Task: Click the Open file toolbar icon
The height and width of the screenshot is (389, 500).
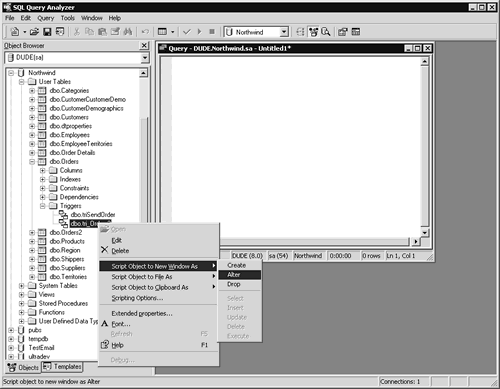Action: pyautogui.click(x=34, y=32)
